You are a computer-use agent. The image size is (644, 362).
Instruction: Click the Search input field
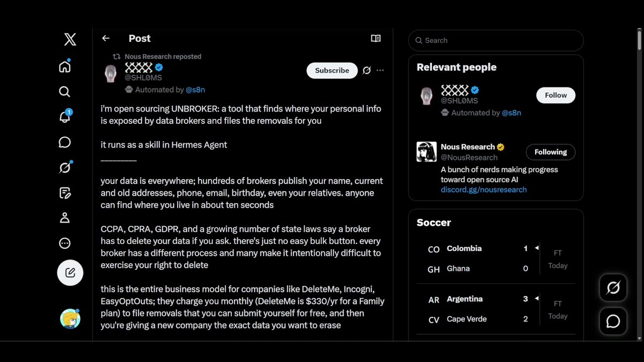[496, 40]
